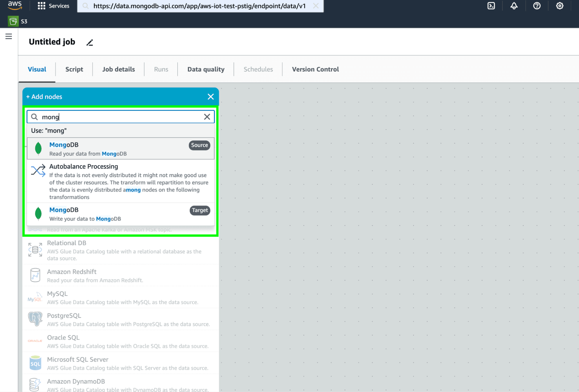Choose Autobalance Processing transform
This screenshot has height=392, width=579.
point(120,181)
